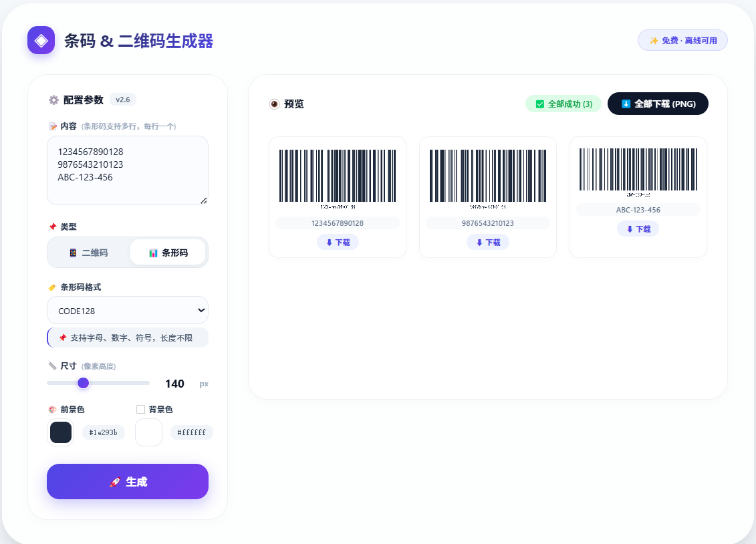Click the 生成 button
Viewport: 756px width, 544px height.
point(128,481)
